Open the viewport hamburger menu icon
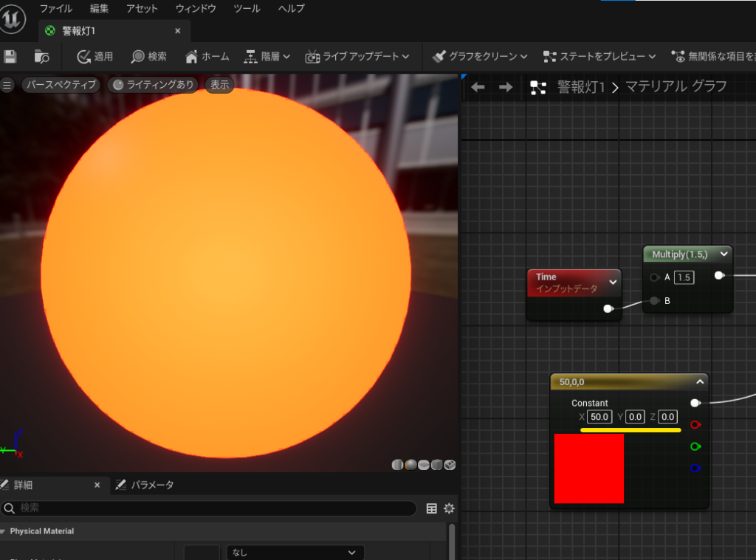 pos(7,85)
